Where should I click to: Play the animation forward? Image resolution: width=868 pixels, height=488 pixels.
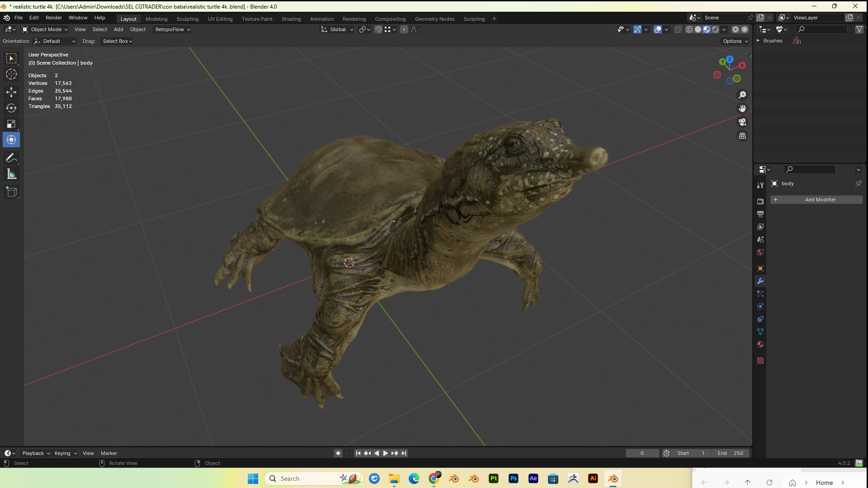click(385, 453)
